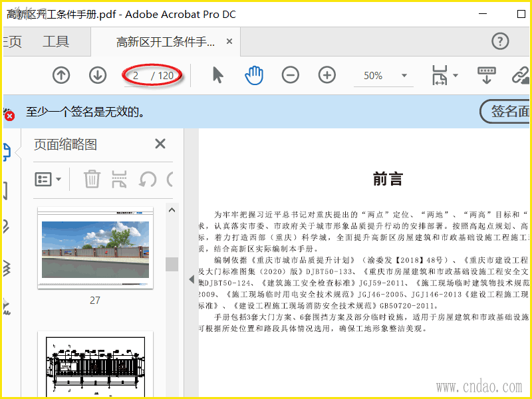532x399 pixels.
Task: Open the 签名面板 button
Action: [505, 111]
